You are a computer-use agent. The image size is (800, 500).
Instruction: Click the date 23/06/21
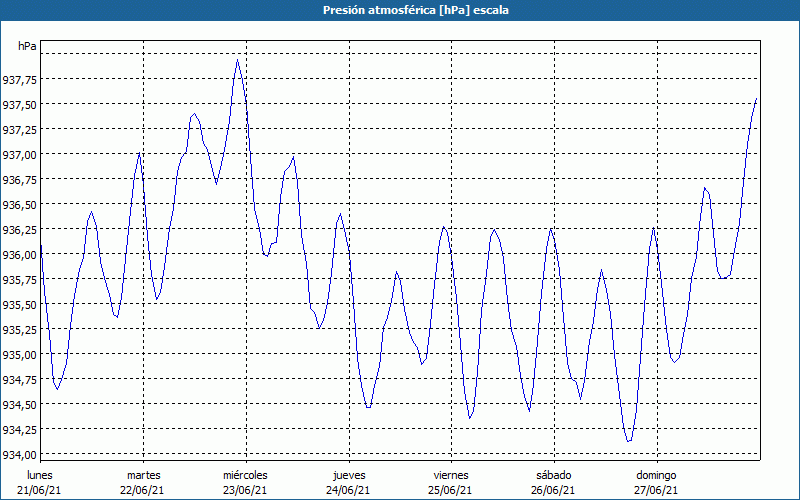245,490
